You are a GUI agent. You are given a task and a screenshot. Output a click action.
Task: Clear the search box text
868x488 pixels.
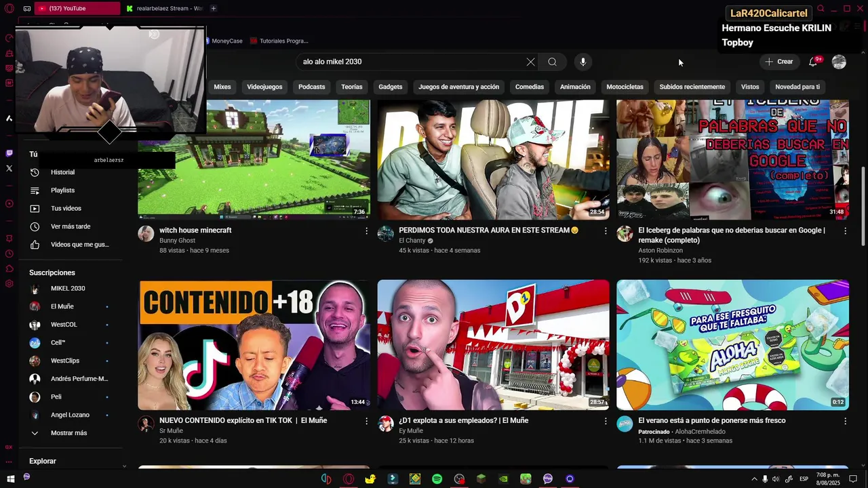(x=530, y=62)
